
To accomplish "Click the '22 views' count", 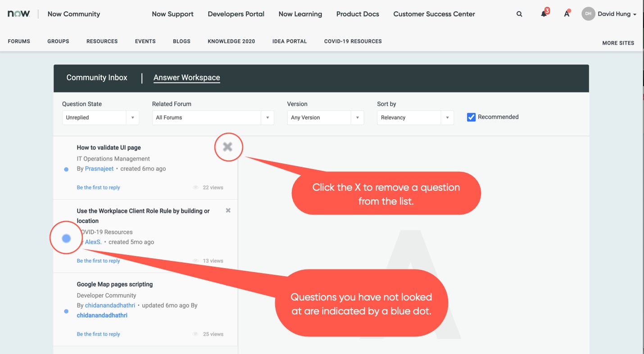I will [213, 188].
